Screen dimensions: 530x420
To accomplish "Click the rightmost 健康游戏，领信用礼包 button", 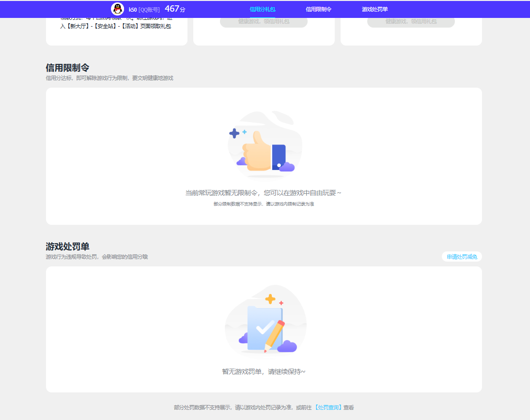I will coord(410,22).
